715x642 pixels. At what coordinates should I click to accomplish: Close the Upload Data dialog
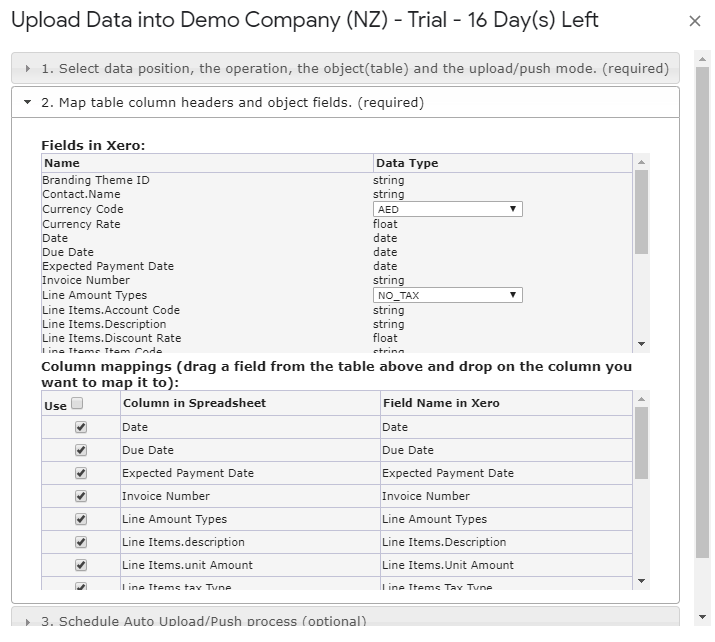coord(694,21)
